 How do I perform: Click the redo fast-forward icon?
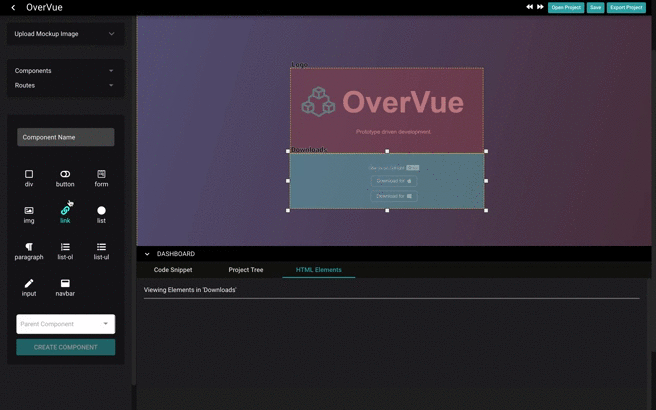pyautogui.click(x=540, y=7)
